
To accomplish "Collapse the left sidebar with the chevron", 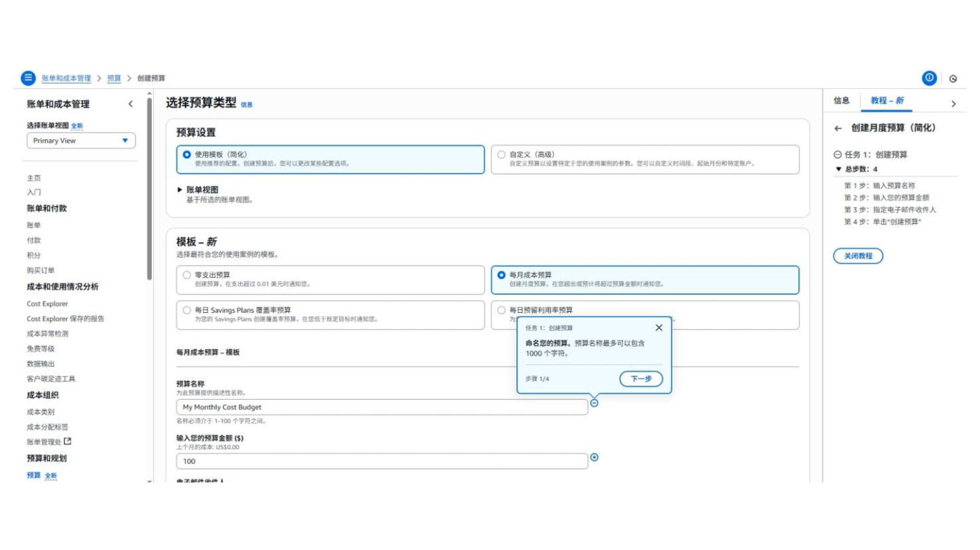I will (x=131, y=104).
